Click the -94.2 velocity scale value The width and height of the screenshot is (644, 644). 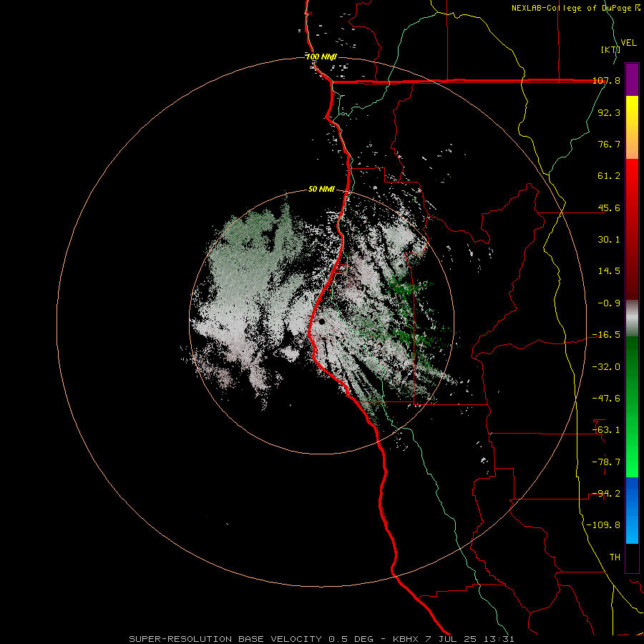tap(606, 494)
